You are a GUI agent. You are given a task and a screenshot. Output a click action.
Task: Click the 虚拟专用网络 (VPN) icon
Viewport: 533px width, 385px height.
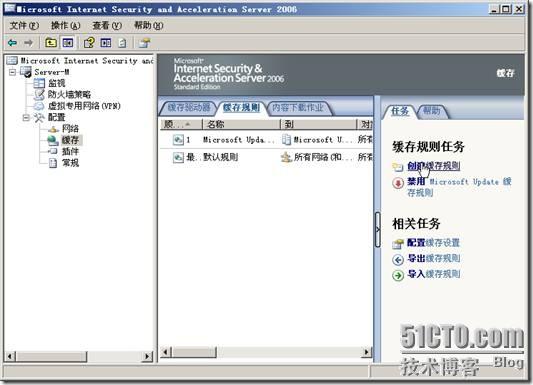[x=39, y=106]
